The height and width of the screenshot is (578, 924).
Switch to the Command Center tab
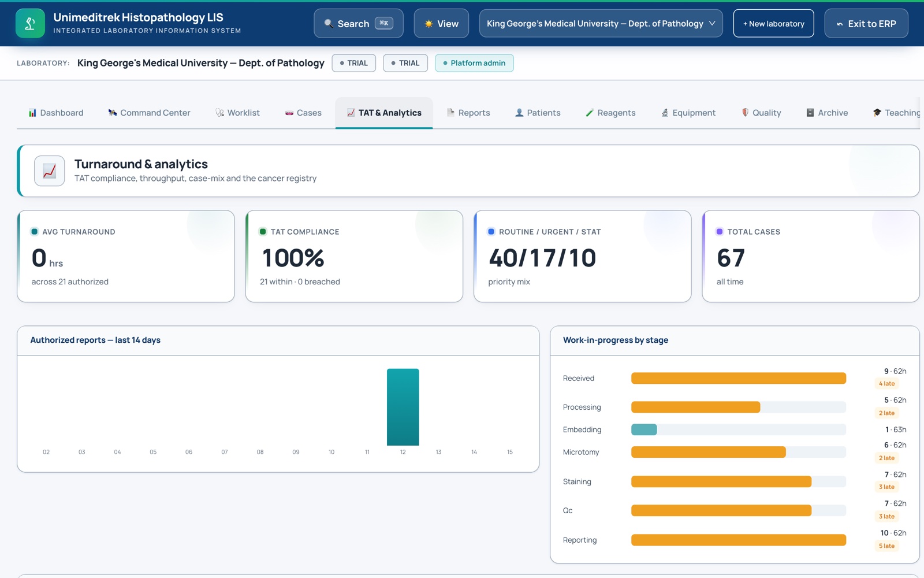[149, 113]
